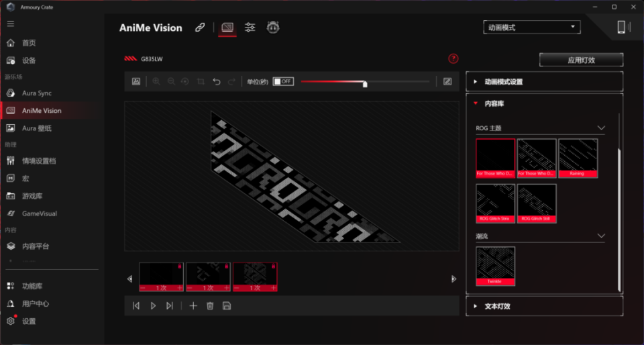Expand 文本灯效 text effect panel
This screenshot has width=644, height=345.
pos(544,306)
